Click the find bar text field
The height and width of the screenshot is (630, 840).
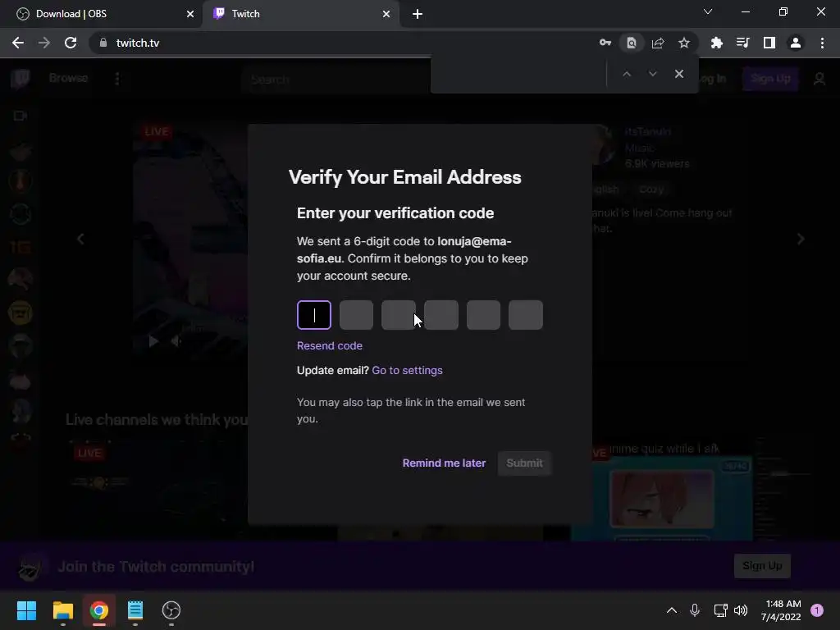[x=519, y=74]
